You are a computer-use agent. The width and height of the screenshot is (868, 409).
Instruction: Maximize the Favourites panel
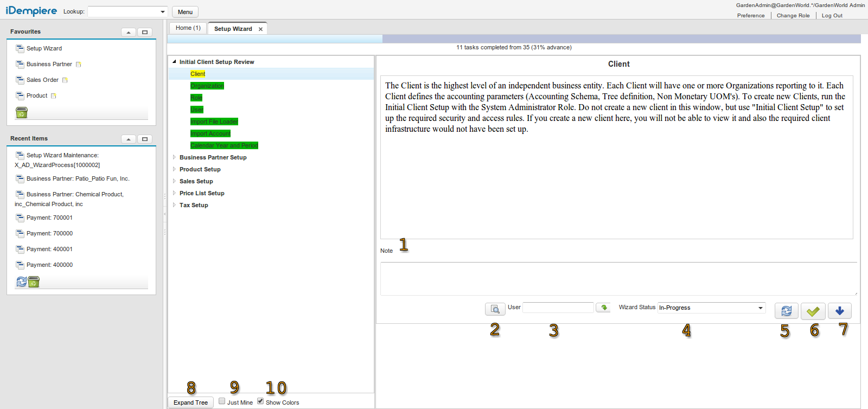coord(145,32)
